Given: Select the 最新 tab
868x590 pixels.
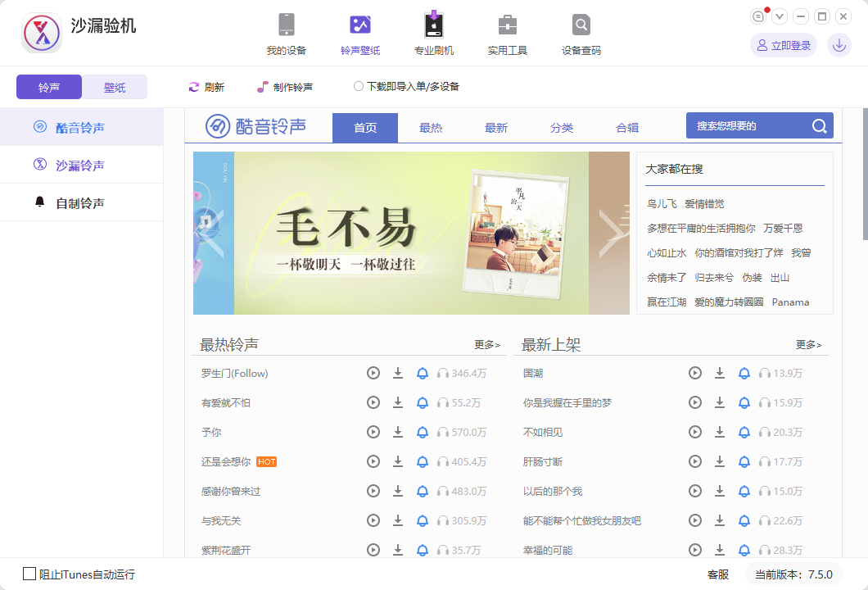Looking at the screenshot, I should 496,128.
